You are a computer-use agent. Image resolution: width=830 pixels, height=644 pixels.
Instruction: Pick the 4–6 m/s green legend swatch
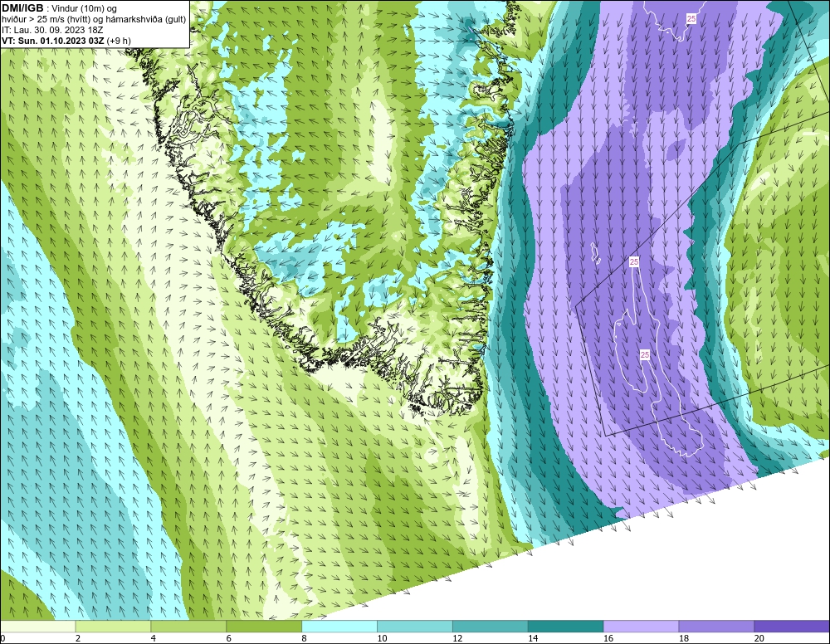click(x=188, y=627)
